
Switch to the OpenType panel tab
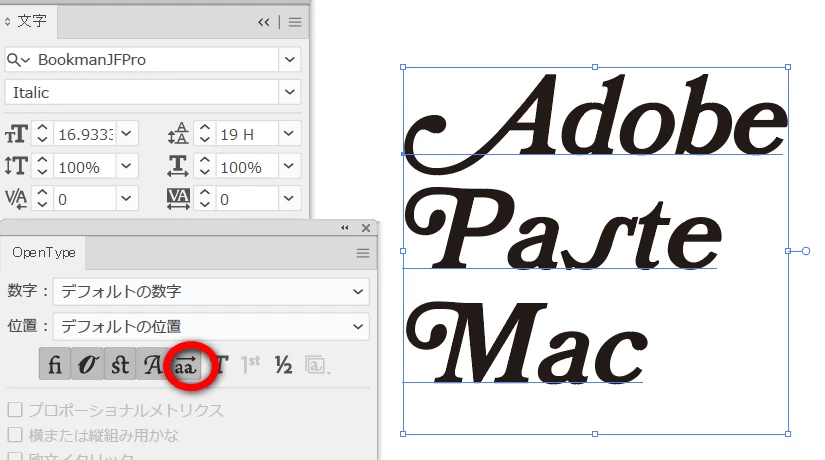pos(44,253)
